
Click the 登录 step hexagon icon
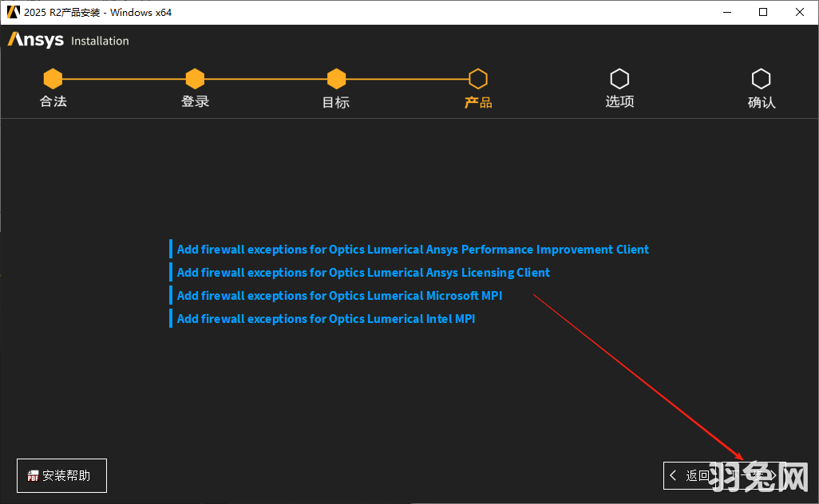tap(195, 79)
